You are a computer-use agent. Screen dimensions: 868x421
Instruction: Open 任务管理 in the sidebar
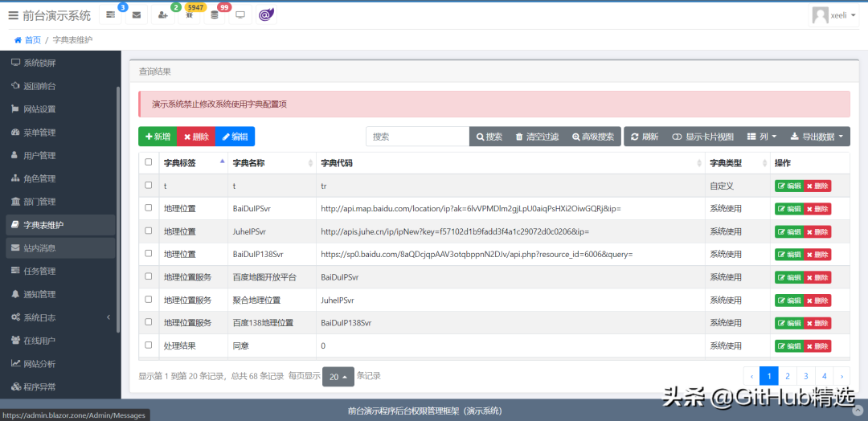(60, 271)
